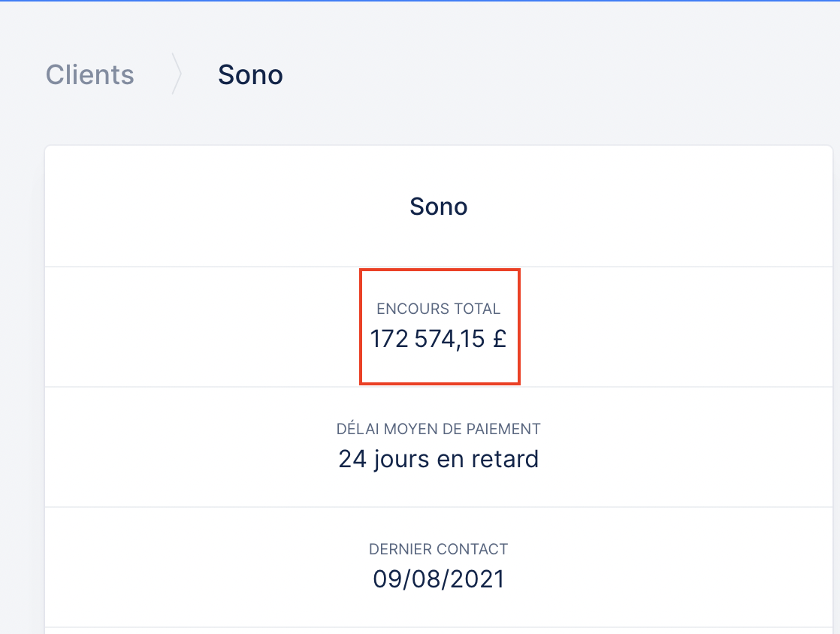
Task: Select the 172 574,15 £ amount
Action: coord(438,339)
